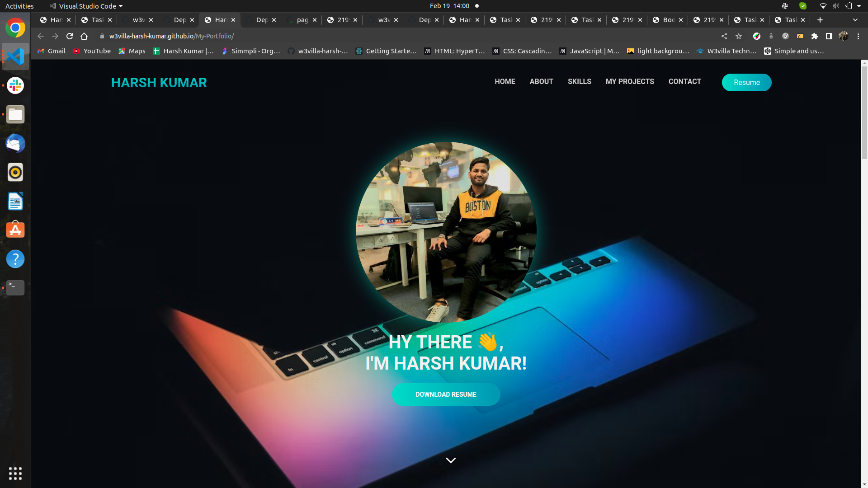The image size is (868, 488).
Task: Click the volume icon in the top bar
Action: (835, 6)
